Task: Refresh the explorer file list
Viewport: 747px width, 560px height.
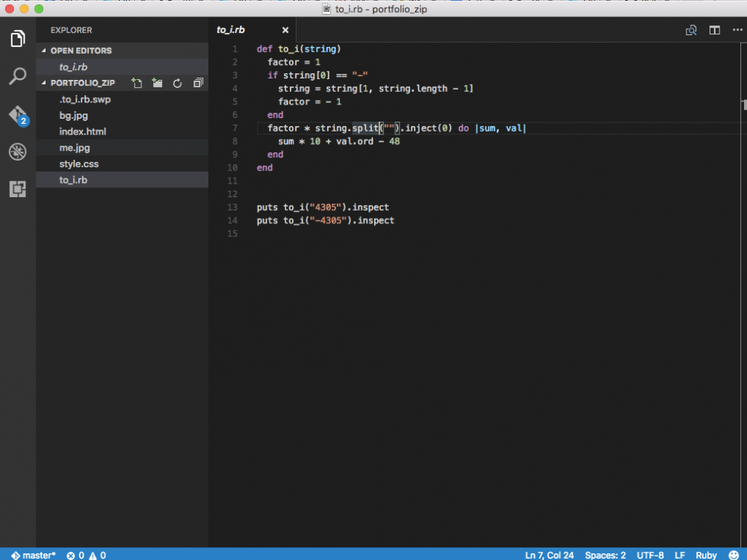Action: tap(177, 83)
